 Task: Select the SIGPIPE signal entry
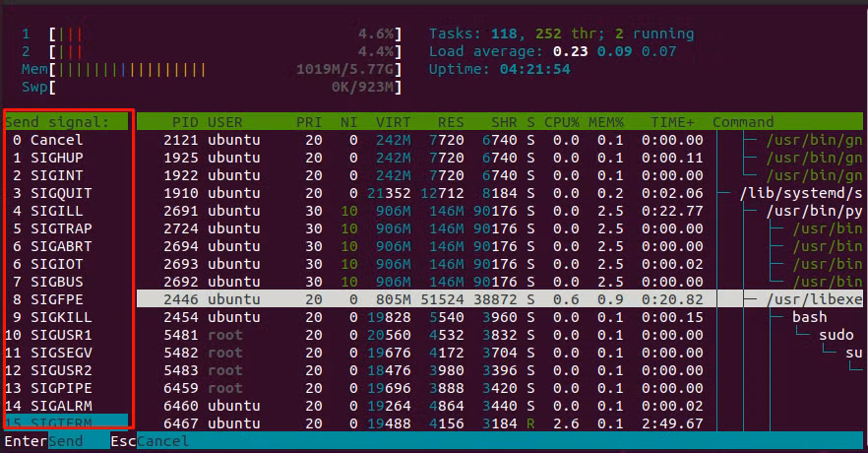pyautogui.click(x=67, y=388)
